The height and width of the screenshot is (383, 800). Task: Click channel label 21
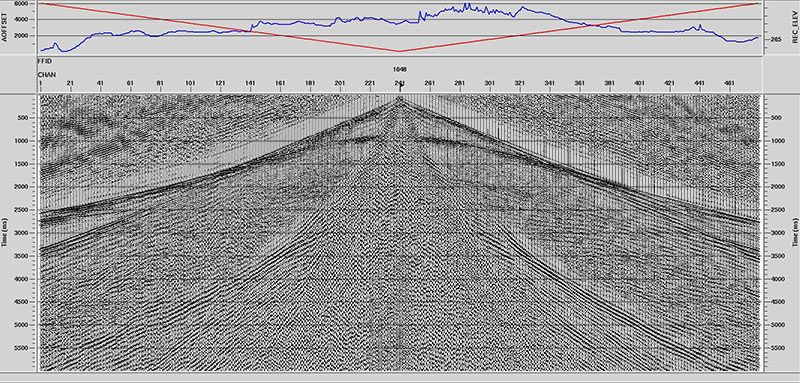coord(70,83)
